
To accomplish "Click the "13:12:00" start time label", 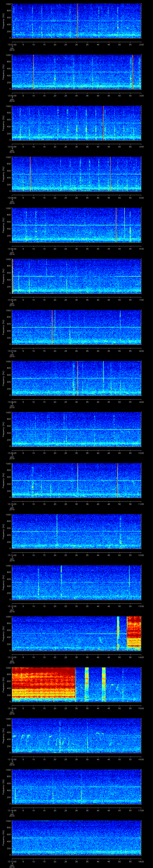I will pos(12,606).
